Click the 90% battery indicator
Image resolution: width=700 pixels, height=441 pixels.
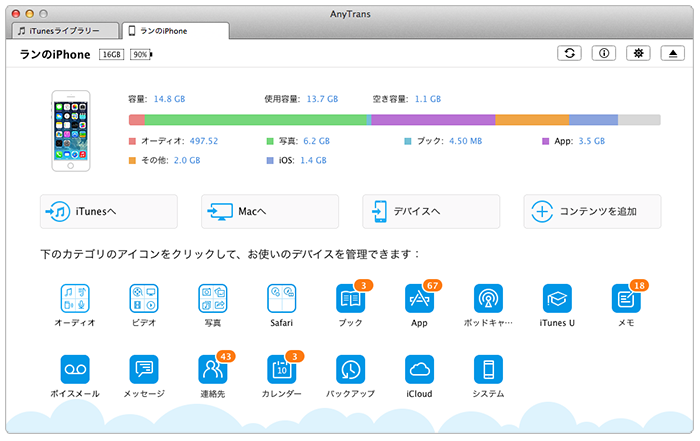[141, 54]
